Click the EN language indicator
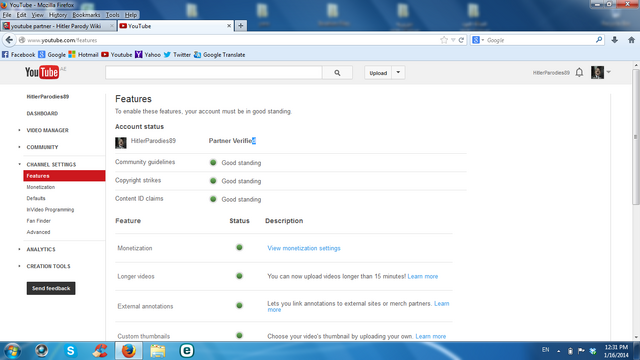The image size is (640, 360). (545, 350)
